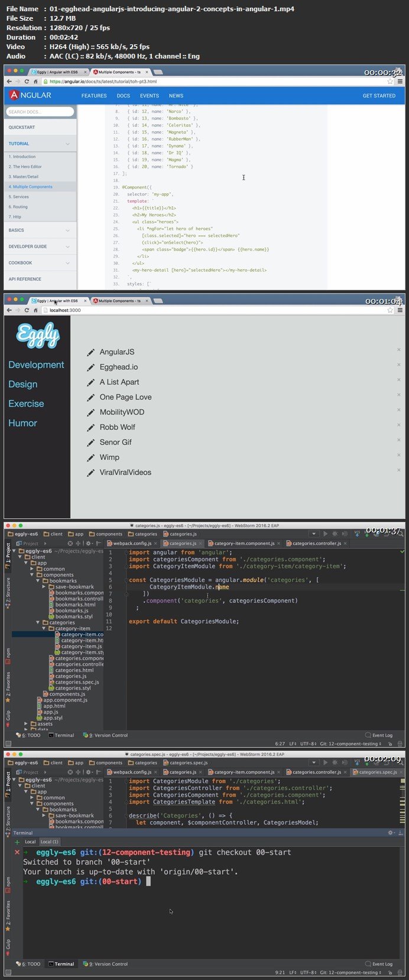Click the pencil edit icon beside Egghead.io
The height and width of the screenshot is (980, 409).
tap(91, 367)
